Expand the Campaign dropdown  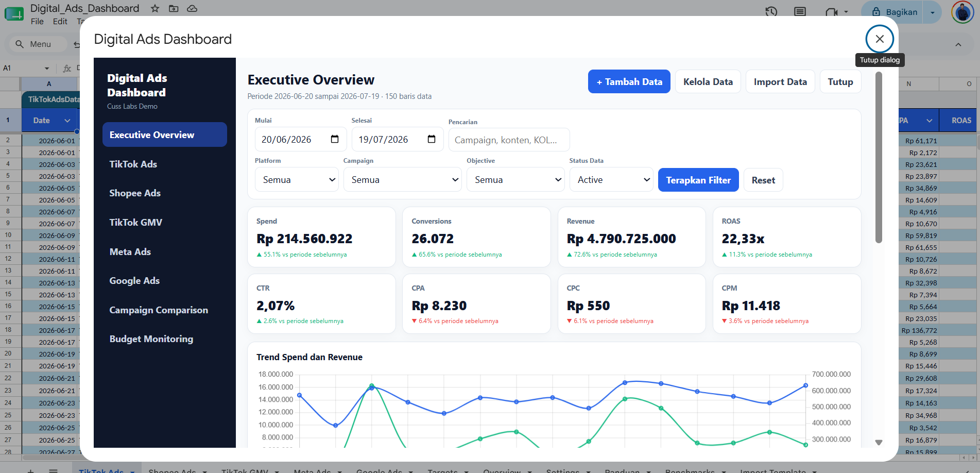coord(402,179)
